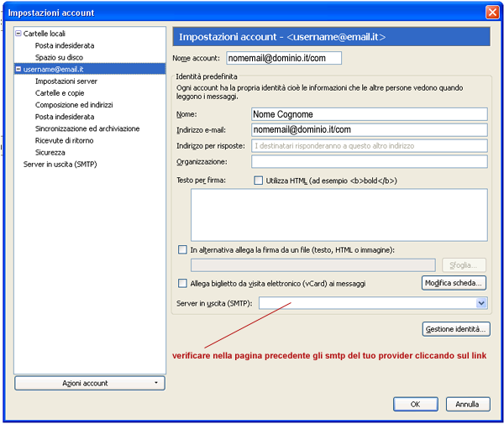
Task: Collapse the username@email.it tree node
Action: 18,69
